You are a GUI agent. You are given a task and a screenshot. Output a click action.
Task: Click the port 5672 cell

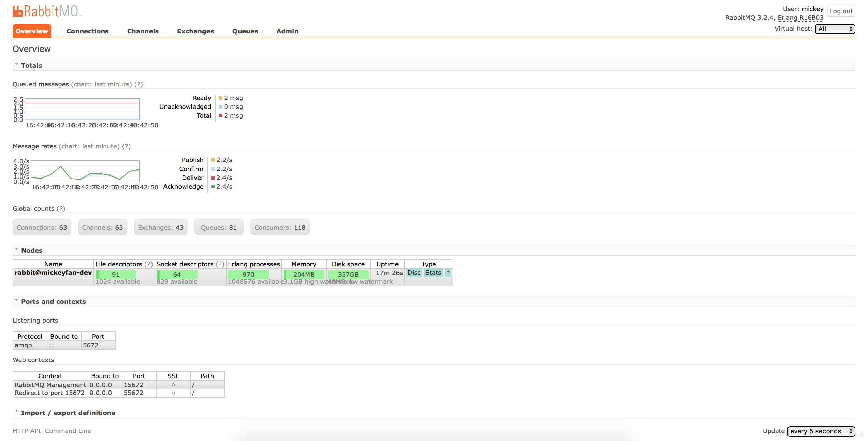tap(98, 345)
